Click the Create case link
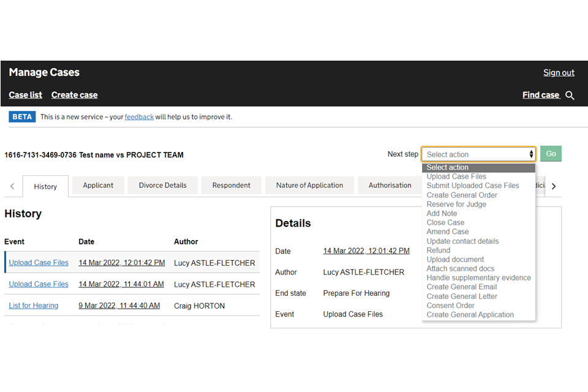This screenshot has height=392, width=588. (74, 95)
